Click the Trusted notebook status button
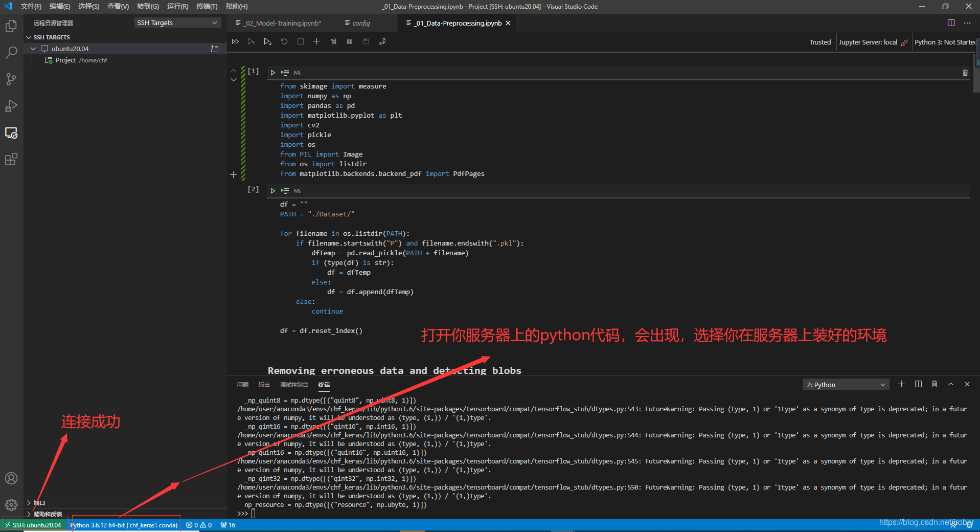Screen dimensions: 980x532 820,42
